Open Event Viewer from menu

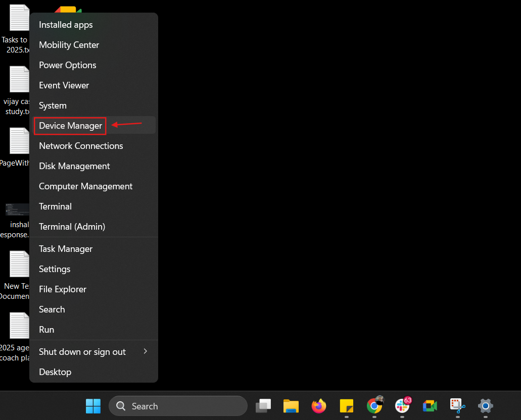[x=93, y=85]
